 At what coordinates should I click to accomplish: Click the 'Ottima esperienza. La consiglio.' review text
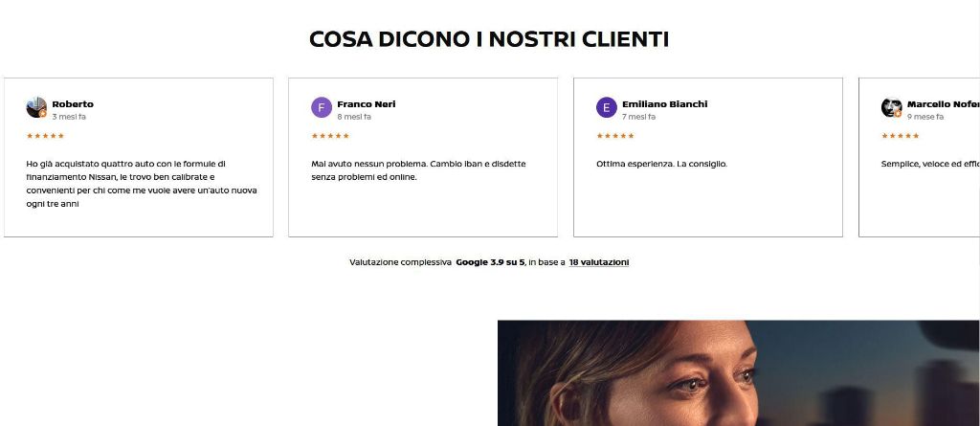tap(661, 164)
